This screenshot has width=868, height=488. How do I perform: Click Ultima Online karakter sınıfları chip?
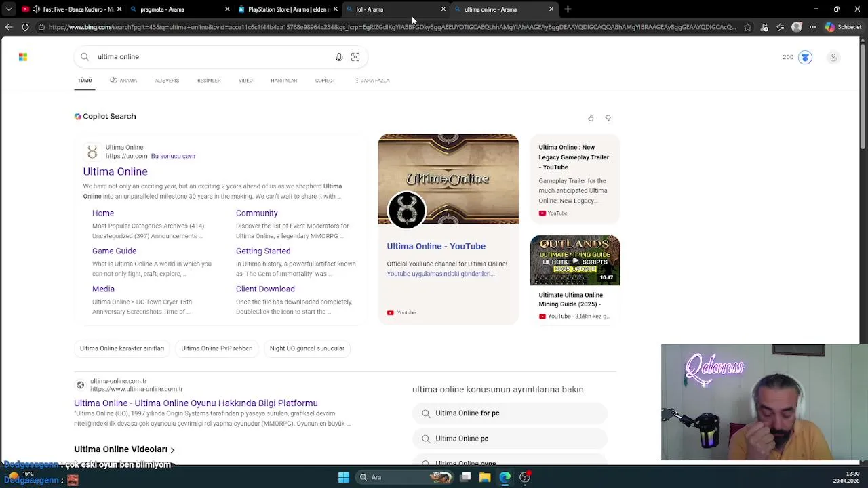(x=122, y=348)
